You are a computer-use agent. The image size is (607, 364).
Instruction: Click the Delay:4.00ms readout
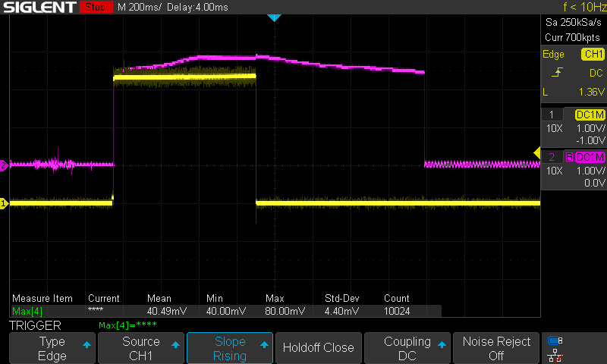point(197,7)
